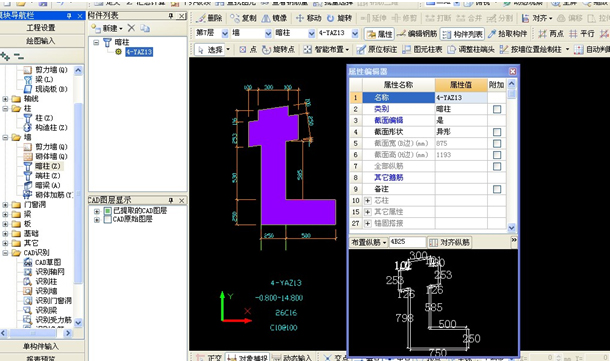Choose the 旋转点 (rotate point) tool
The height and width of the screenshot is (362, 610).
279,49
